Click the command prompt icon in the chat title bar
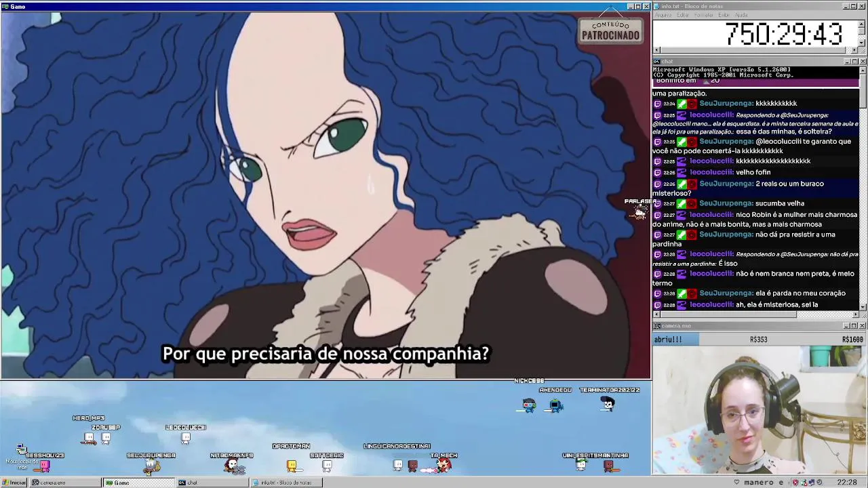This screenshot has height=488, width=868. point(657,62)
